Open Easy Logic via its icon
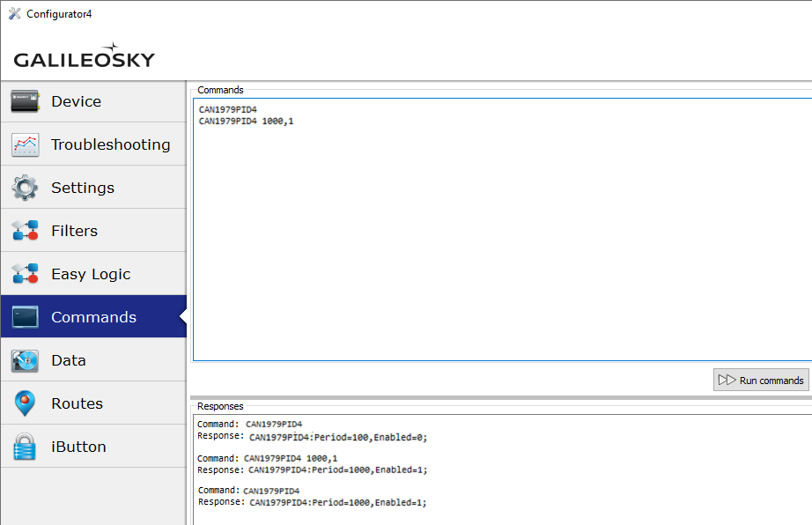Viewport: 812px width, 525px height. tap(25, 274)
